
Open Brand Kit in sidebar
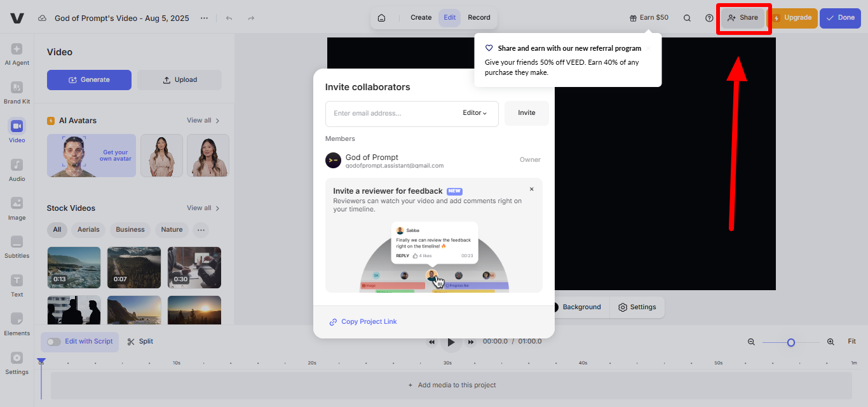(17, 93)
